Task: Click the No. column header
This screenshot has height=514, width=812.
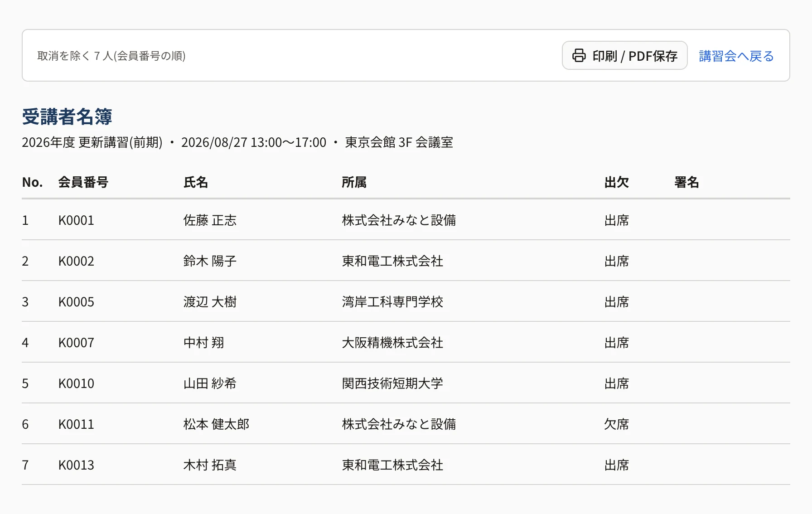Action: point(32,182)
